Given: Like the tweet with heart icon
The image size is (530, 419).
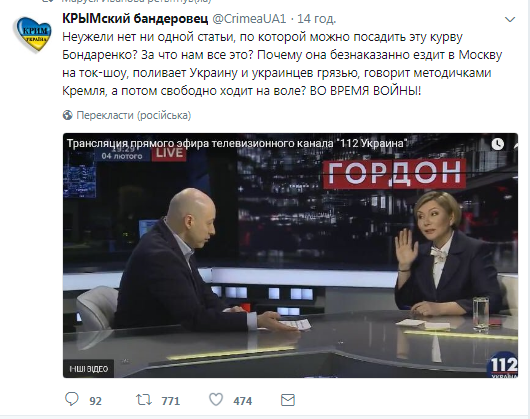Looking at the screenshot, I should 216,400.
